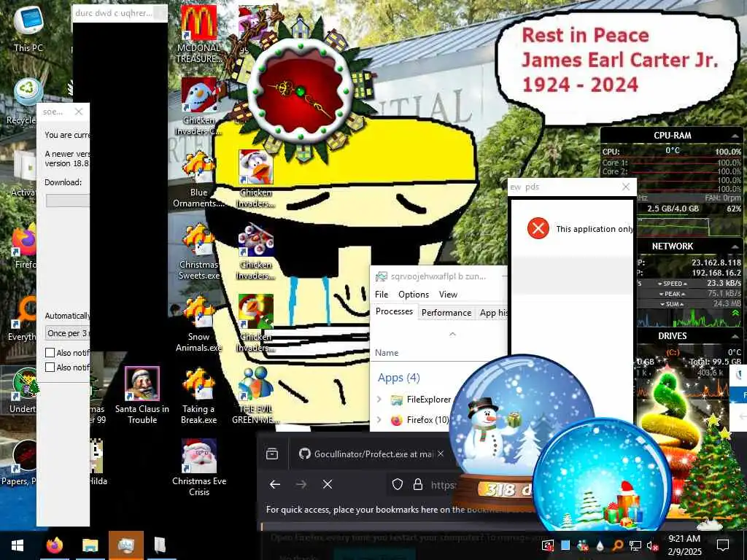Expand the Firefox (10) process group
Image resolution: width=747 pixels, height=560 pixels.
click(x=379, y=419)
